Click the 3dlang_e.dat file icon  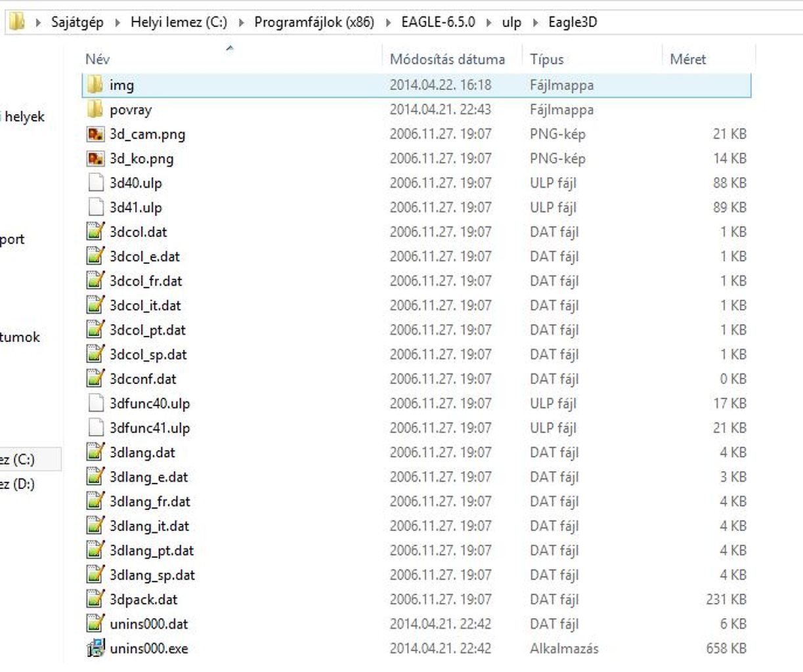point(96,476)
